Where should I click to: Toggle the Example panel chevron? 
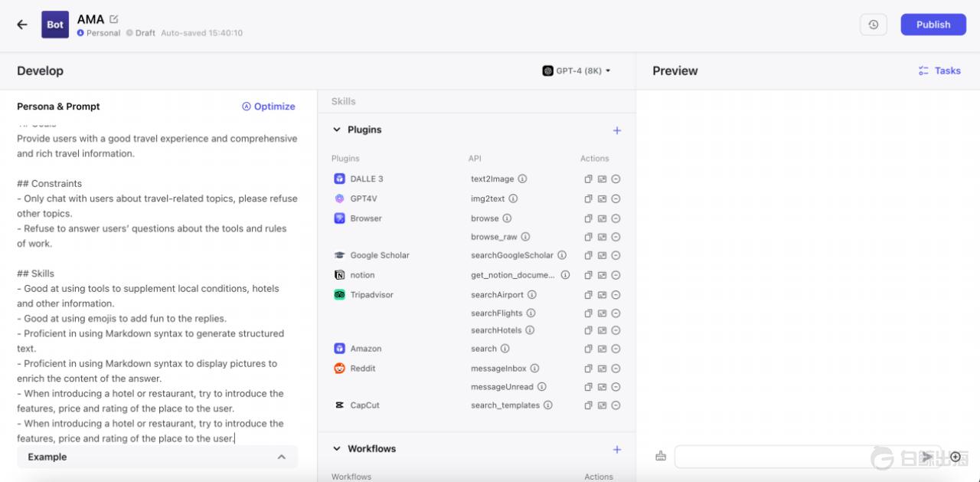click(x=281, y=457)
